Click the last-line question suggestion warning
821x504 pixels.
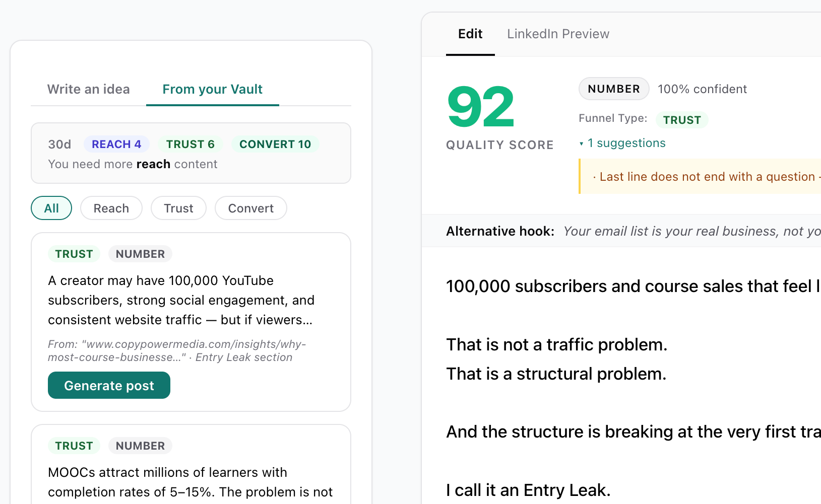[707, 177]
